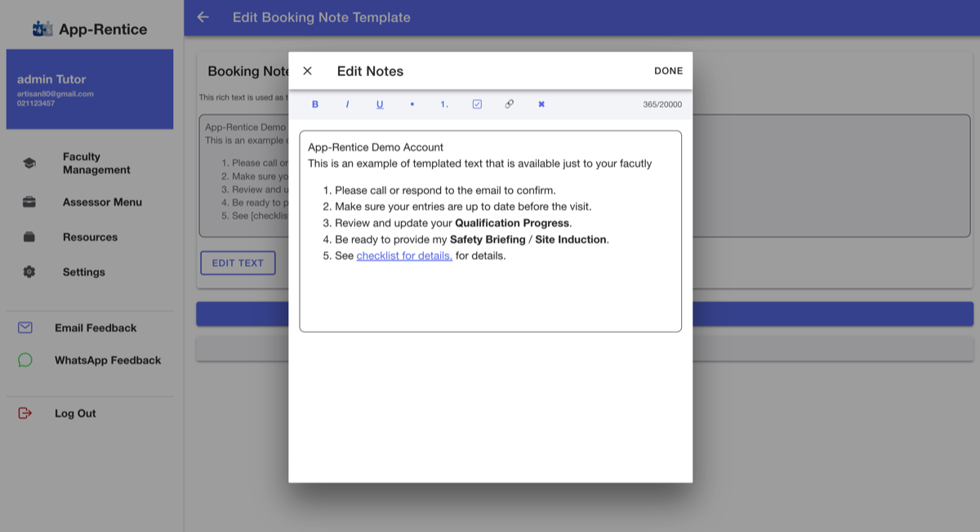Confirm edits with the DONE button
The height and width of the screenshot is (532, 980).
pyautogui.click(x=668, y=71)
